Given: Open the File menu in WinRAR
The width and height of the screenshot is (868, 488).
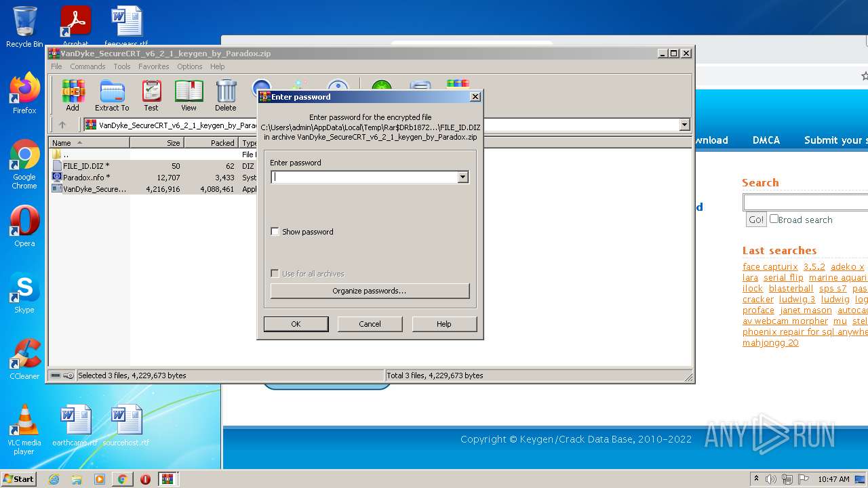Looking at the screenshot, I should 56,66.
